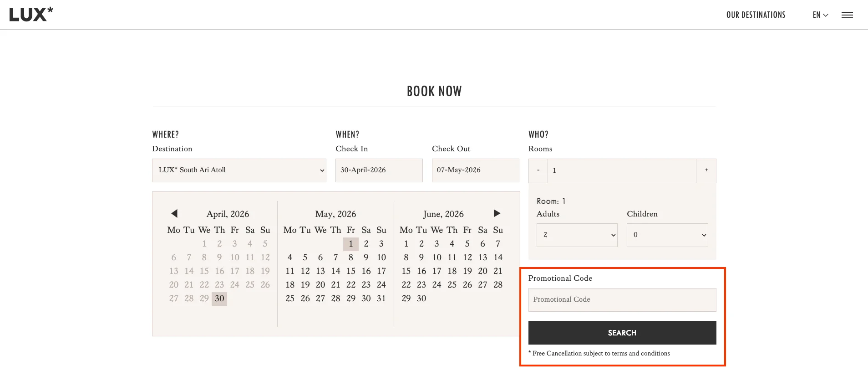Go to next month with right arrow
The image size is (868, 371).
click(x=497, y=213)
